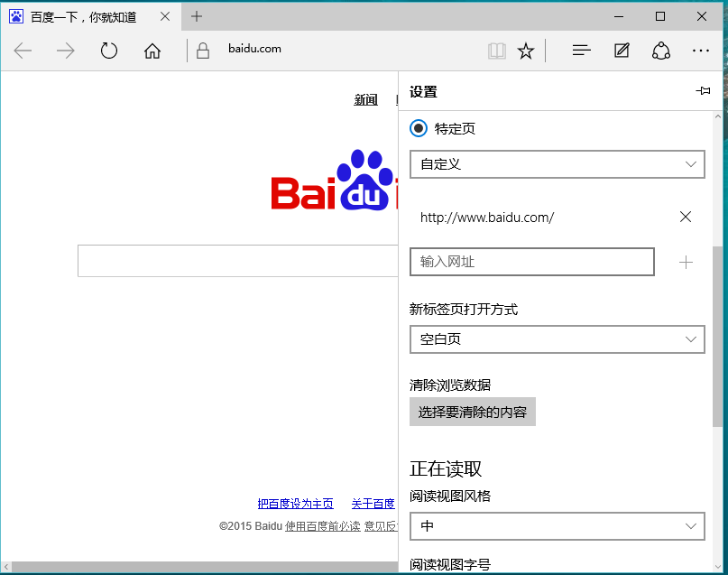Click the 把百度设为主页 link
The image size is (728, 575).
(x=295, y=504)
